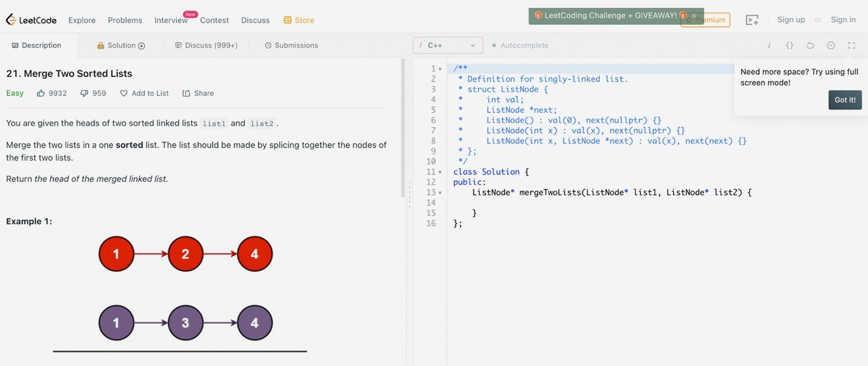Viewport: 868px width, 366px height.
Task: Click the "list1" code term in the description
Action: [214, 123]
